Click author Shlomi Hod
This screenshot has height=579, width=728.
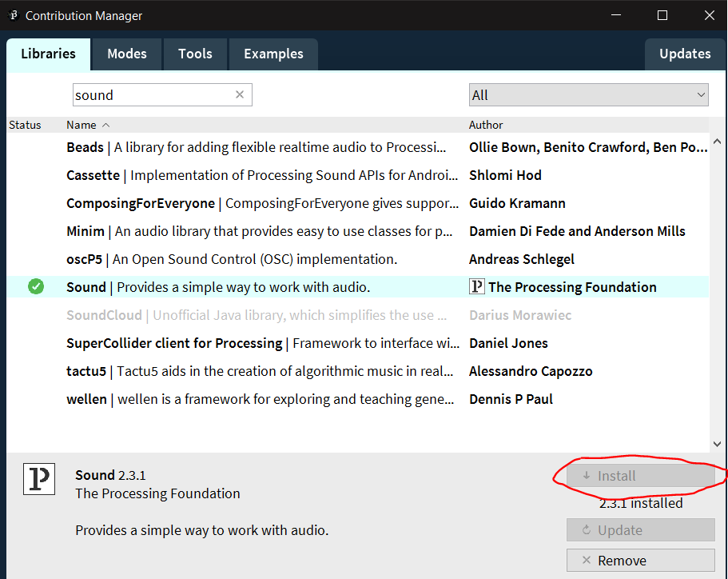[505, 175]
